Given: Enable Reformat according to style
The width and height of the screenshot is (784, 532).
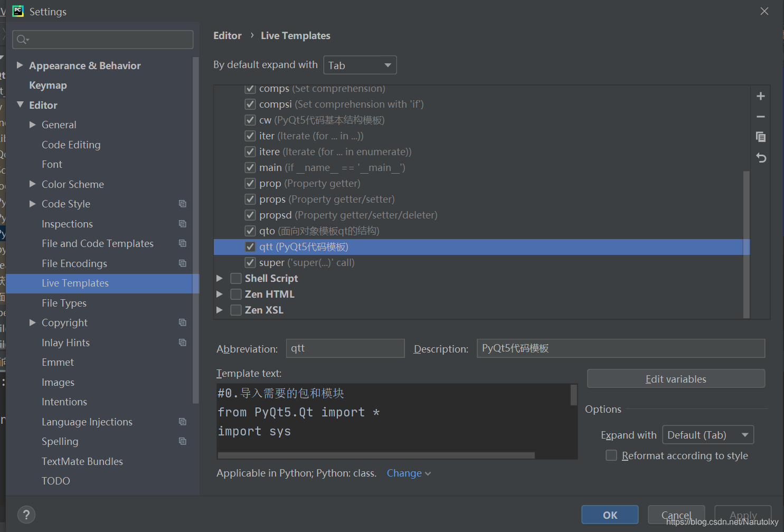Looking at the screenshot, I should [x=611, y=455].
